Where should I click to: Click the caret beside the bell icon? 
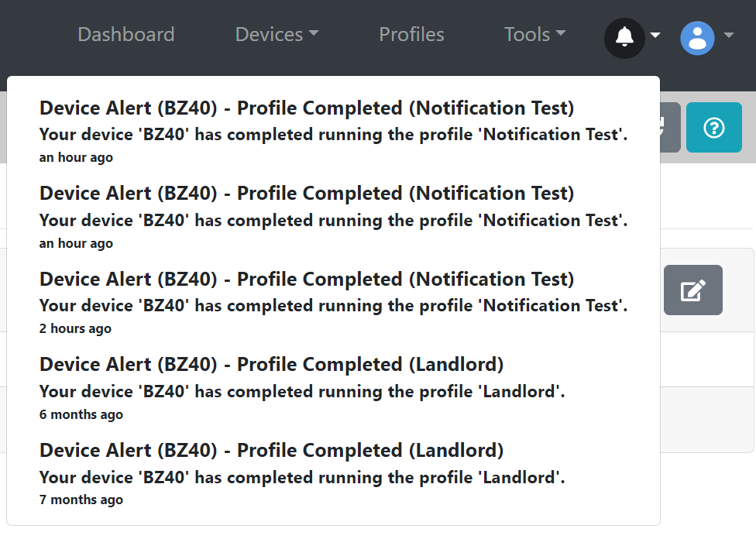pyautogui.click(x=655, y=35)
